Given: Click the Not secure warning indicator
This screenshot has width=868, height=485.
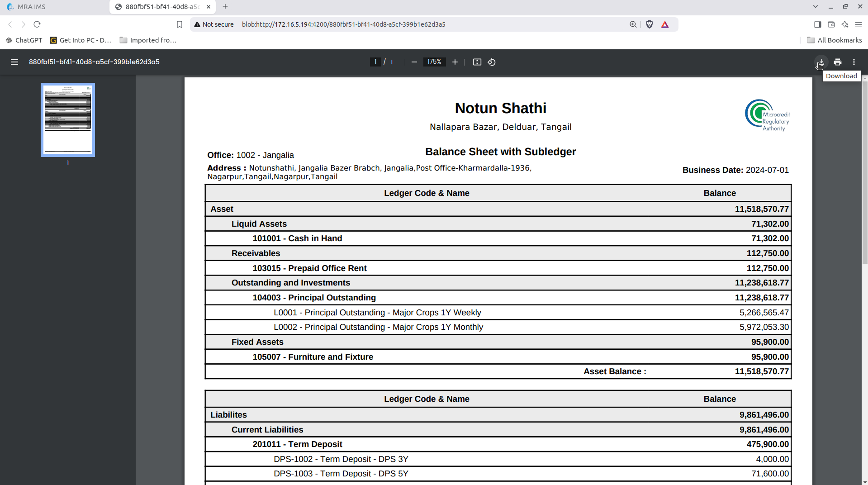Looking at the screenshot, I should [214, 24].
